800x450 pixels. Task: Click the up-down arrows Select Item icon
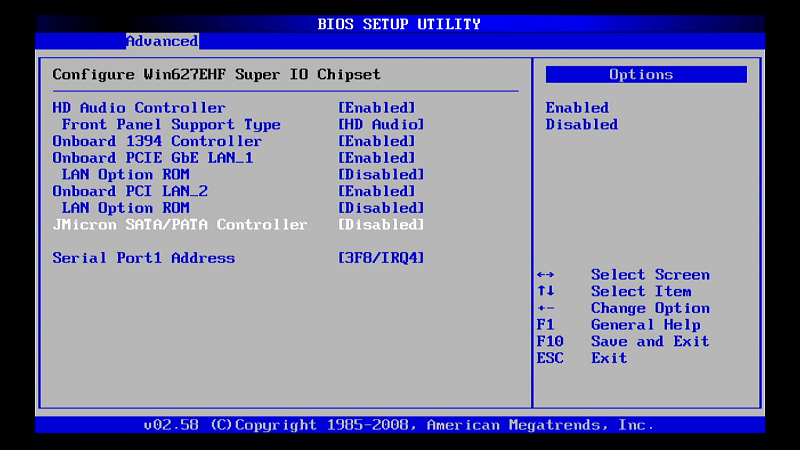pyautogui.click(x=545, y=291)
